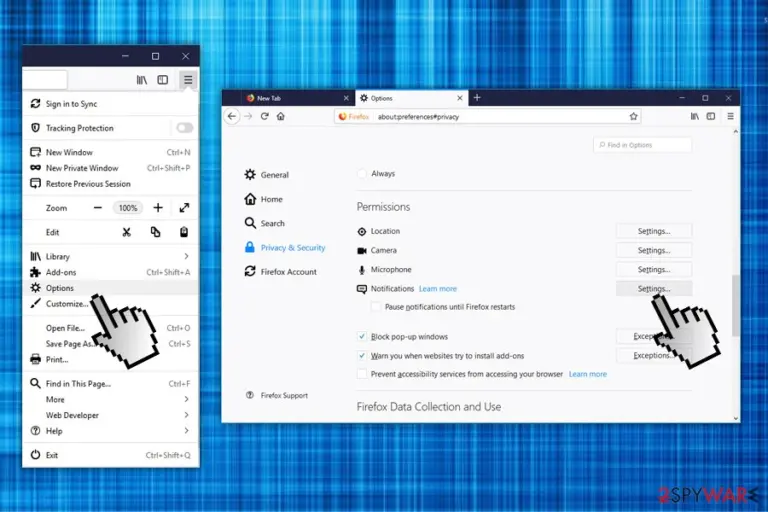Uncheck Block pop-up windows
This screenshot has width=768, height=512.
(x=361, y=337)
